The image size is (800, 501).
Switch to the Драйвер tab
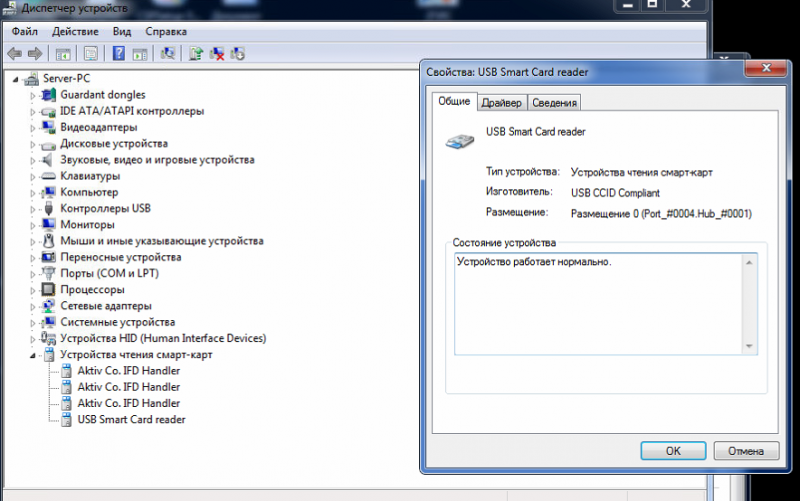pos(502,103)
